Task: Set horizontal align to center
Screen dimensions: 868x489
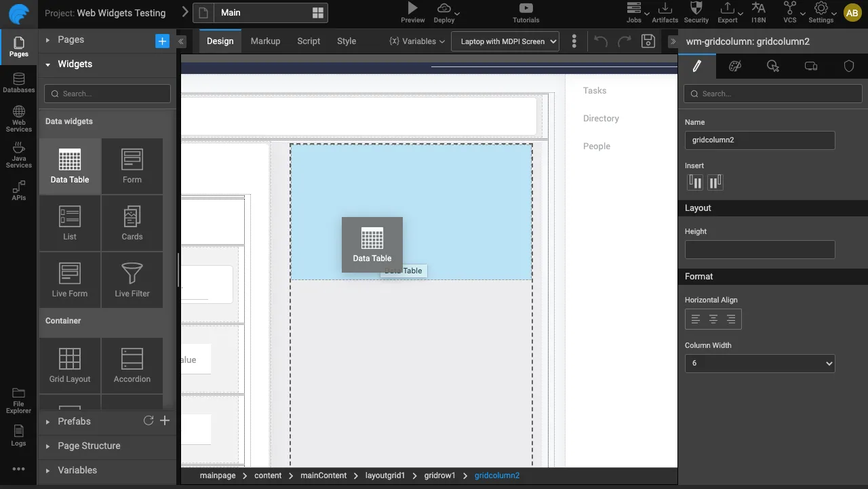Action: (713, 319)
